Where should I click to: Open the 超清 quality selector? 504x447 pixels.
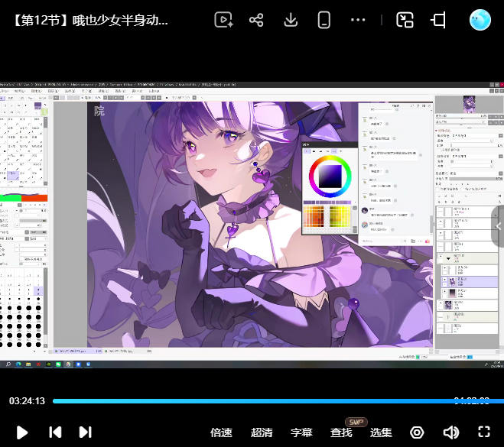point(262,432)
